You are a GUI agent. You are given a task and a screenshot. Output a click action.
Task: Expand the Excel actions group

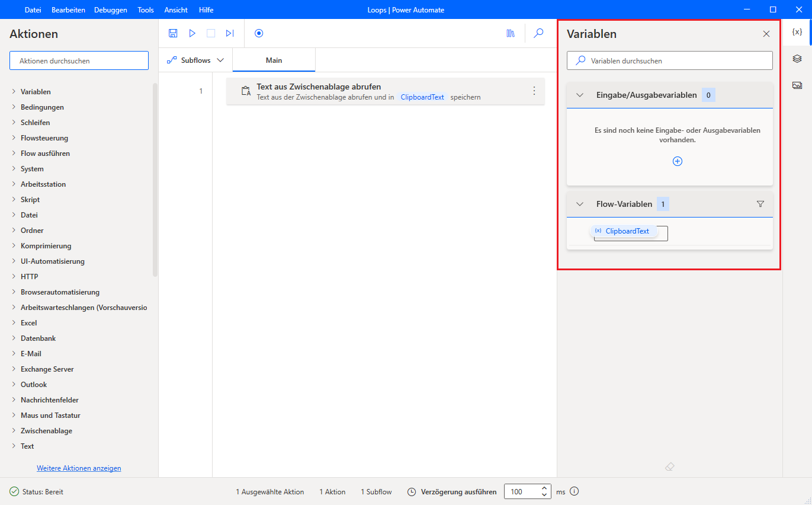(14, 322)
